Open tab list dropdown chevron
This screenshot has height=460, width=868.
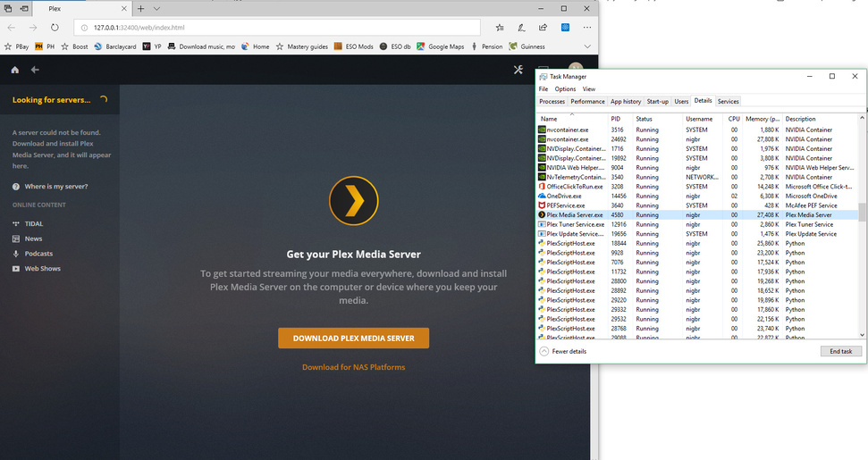point(156,8)
